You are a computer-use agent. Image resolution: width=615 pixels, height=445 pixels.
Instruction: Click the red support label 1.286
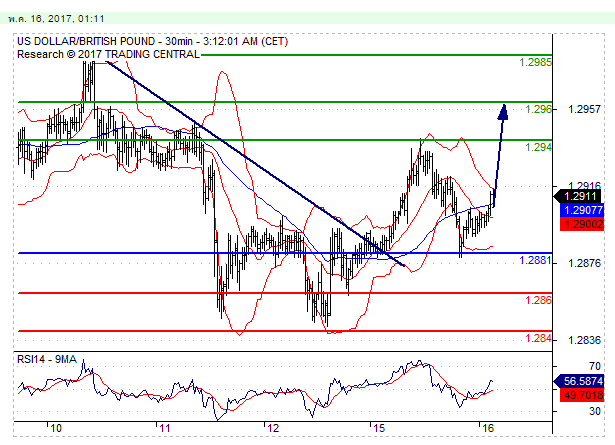[538, 300]
